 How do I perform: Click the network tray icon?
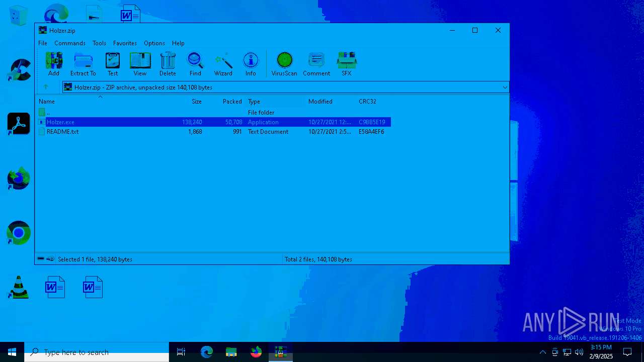click(x=567, y=352)
